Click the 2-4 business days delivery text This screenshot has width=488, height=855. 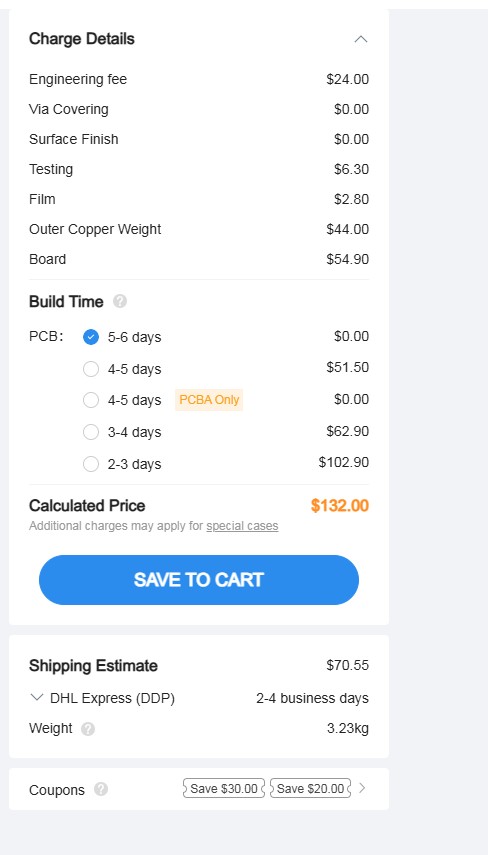coord(312,698)
